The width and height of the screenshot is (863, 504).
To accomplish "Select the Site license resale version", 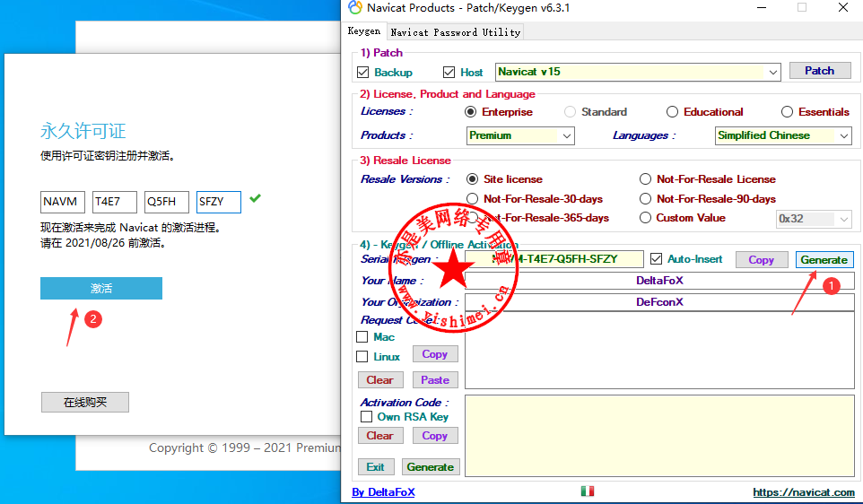I will pyautogui.click(x=472, y=178).
